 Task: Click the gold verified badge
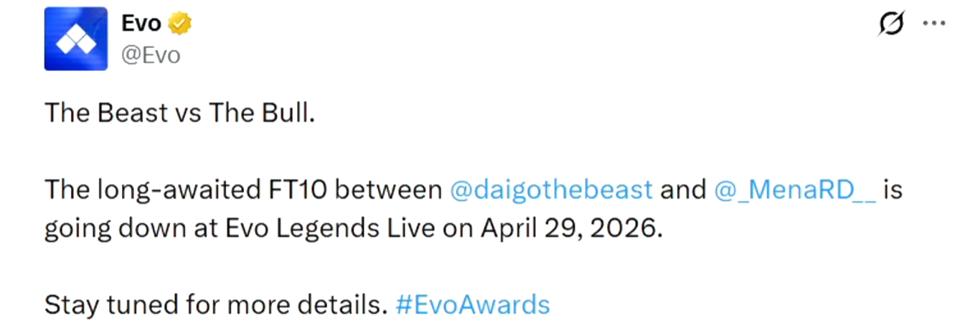179,24
